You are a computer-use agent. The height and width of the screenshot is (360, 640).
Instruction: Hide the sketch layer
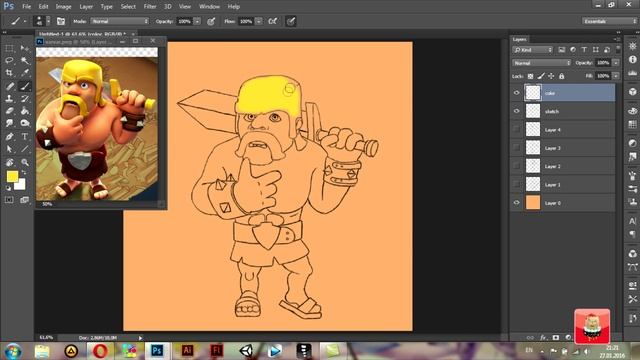tap(516, 111)
